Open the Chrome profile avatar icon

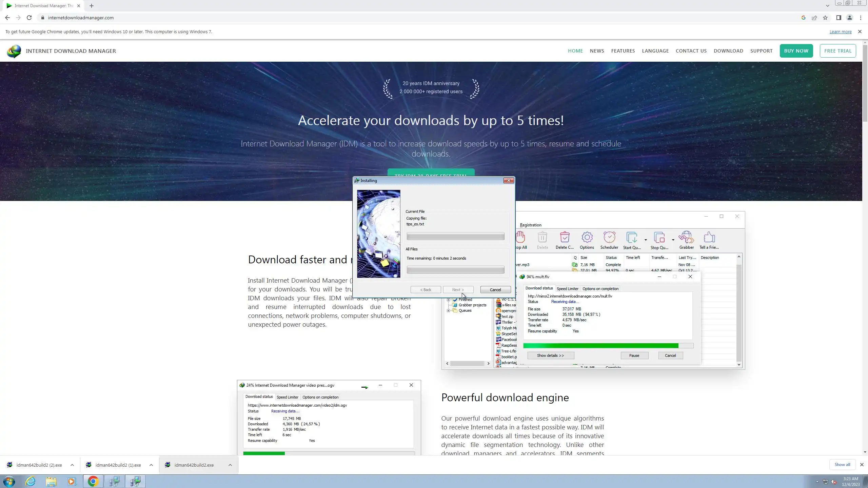pos(849,18)
